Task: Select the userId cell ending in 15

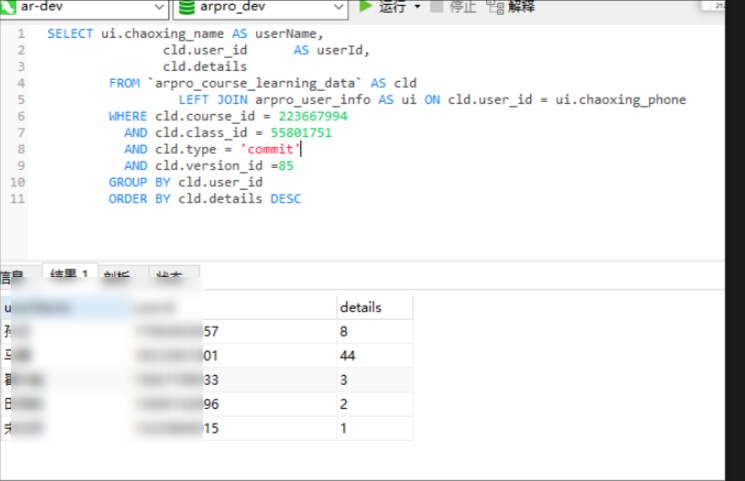Action: pos(235,428)
